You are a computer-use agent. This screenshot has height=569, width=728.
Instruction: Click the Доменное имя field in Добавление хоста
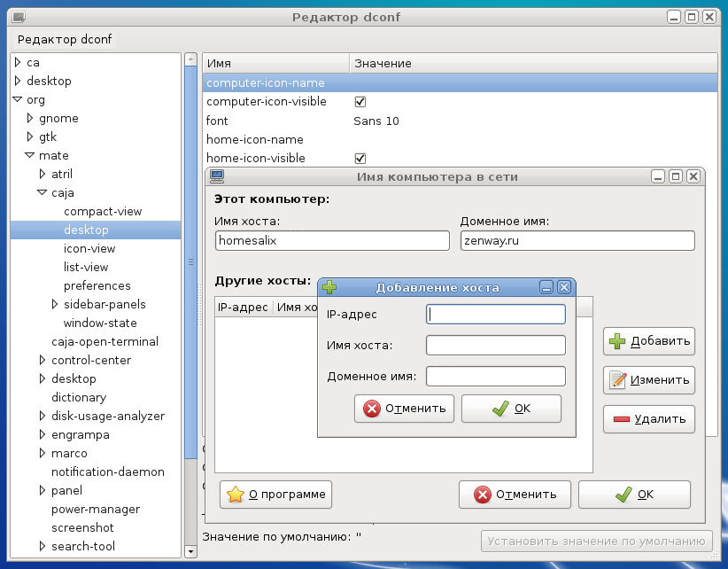coord(496,377)
